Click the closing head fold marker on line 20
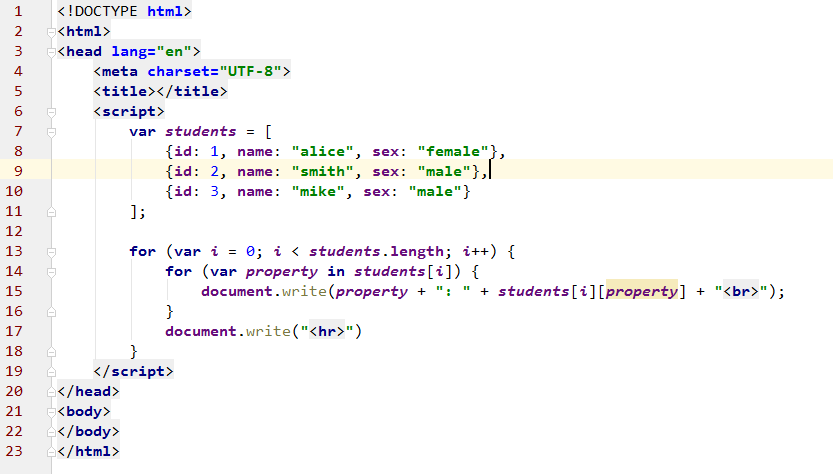This screenshot has width=833, height=474. [51, 392]
